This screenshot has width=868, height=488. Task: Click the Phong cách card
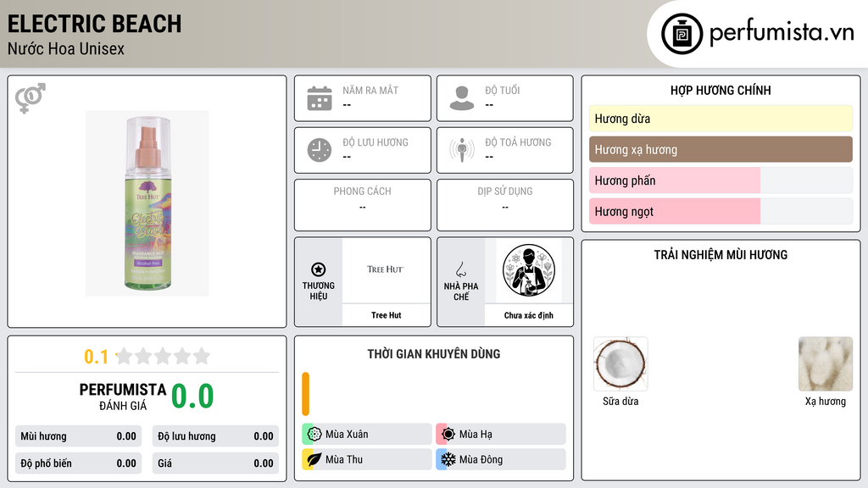[x=363, y=205]
